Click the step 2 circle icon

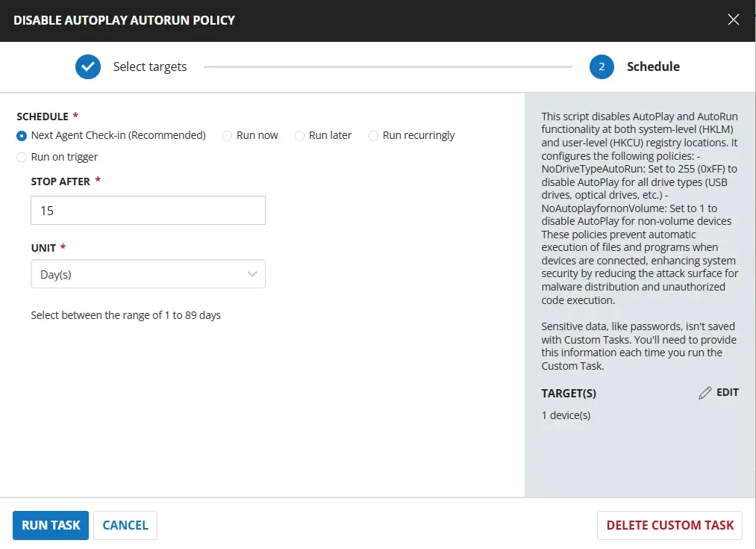(x=602, y=66)
